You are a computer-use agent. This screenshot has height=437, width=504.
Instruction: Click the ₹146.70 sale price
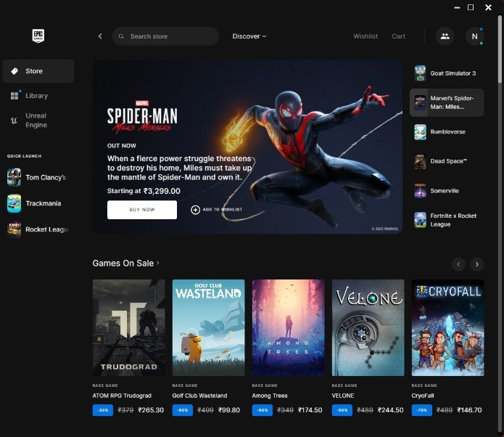pyautogui.click(x=469, y=410)
